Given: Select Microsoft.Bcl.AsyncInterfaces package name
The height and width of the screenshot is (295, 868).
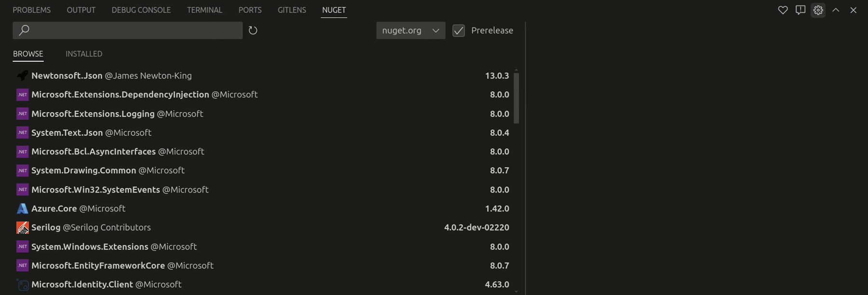Looking at the screenshot, I should 94,152.
